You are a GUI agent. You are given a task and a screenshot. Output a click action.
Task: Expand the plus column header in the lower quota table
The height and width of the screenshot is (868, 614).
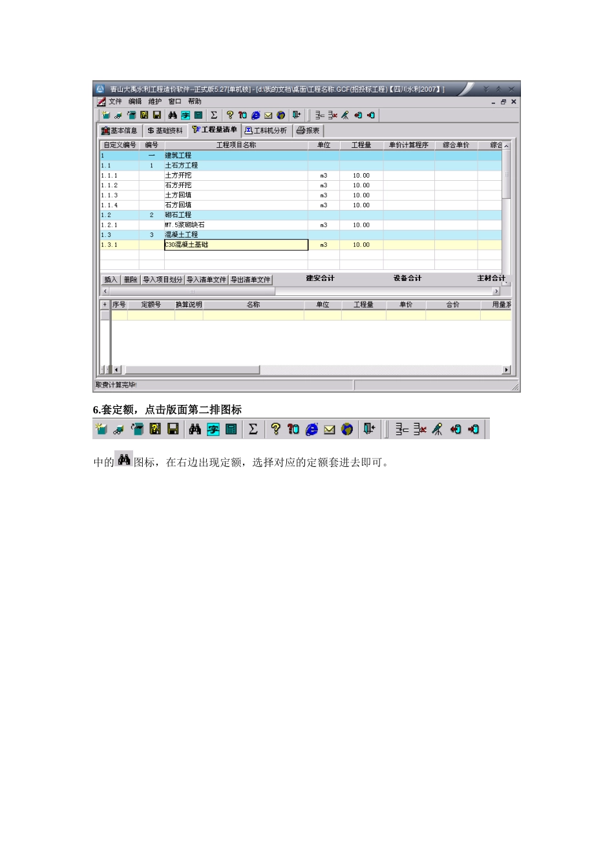tap(105, 305)
